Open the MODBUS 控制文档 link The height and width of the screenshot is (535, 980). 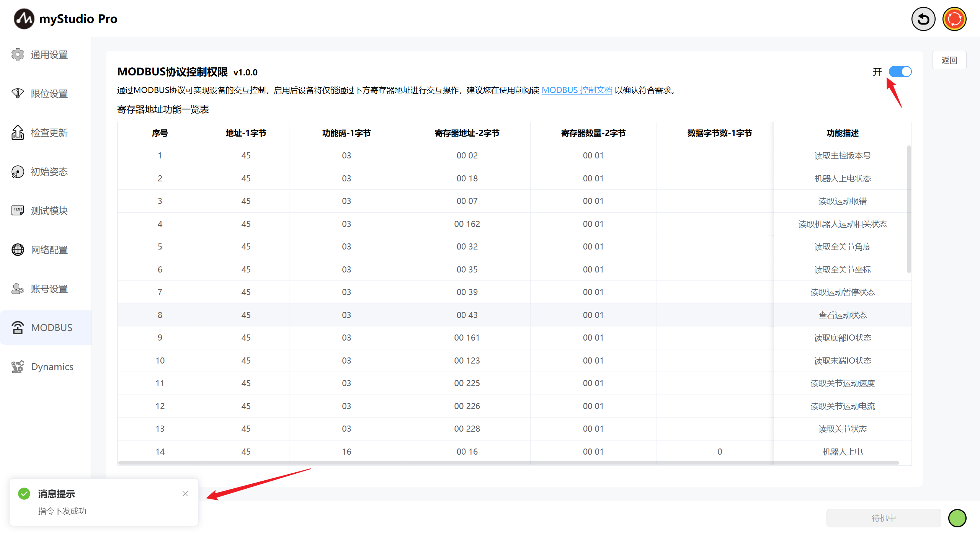tap(577, 90)
